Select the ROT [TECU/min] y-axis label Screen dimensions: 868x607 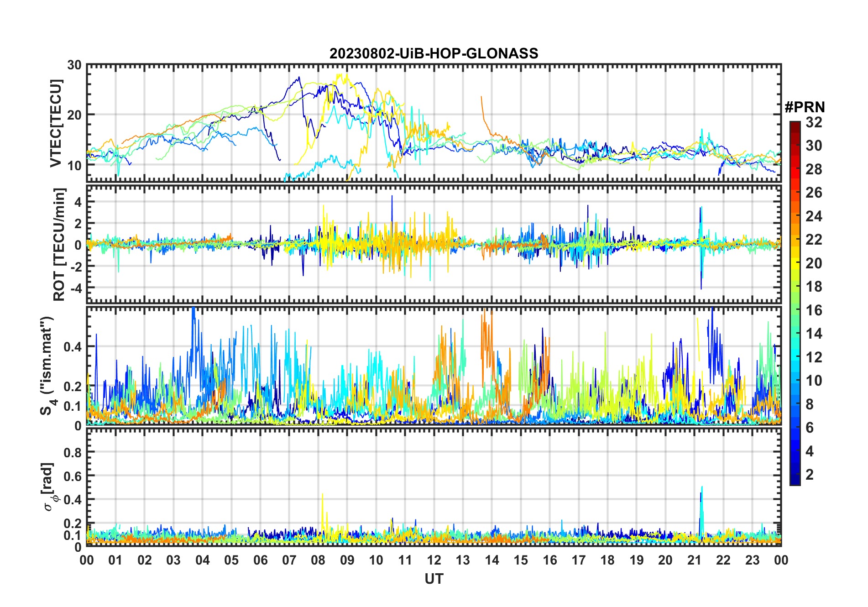point(59,244)
